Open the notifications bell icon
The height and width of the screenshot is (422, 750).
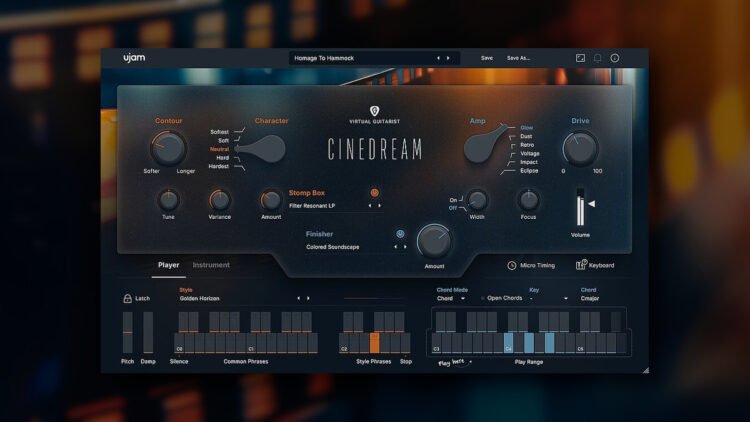(x=597, y=58)
